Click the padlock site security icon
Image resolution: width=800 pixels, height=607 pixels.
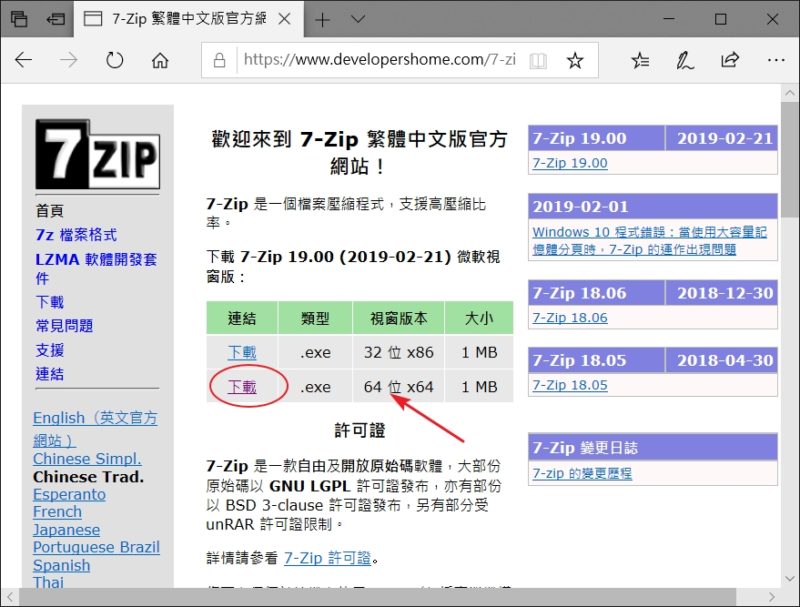point(219,60)
